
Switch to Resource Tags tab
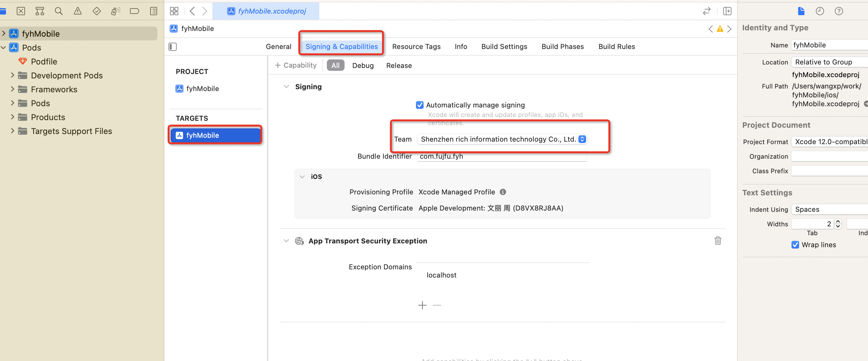click(416, 46)
